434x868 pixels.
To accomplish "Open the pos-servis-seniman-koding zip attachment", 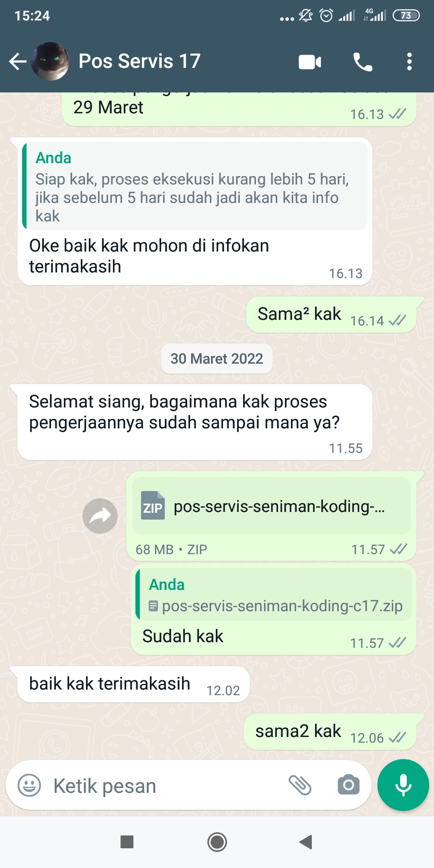I will point(271,506).
